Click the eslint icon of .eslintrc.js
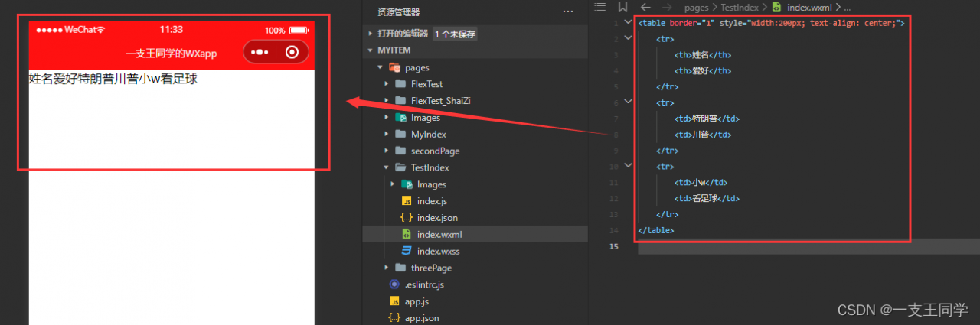This screenshot has width=980, height=325. tap(394, 284)
